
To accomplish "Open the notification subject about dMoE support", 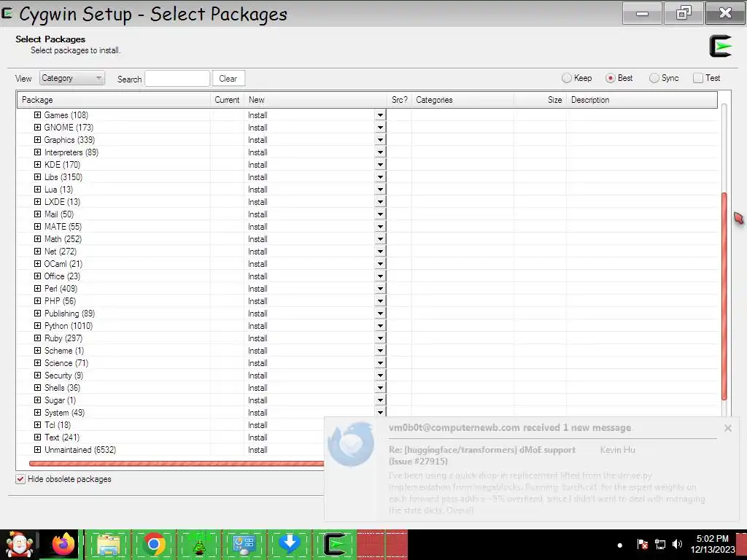I will pyautogui.click(x=481, y=455).
